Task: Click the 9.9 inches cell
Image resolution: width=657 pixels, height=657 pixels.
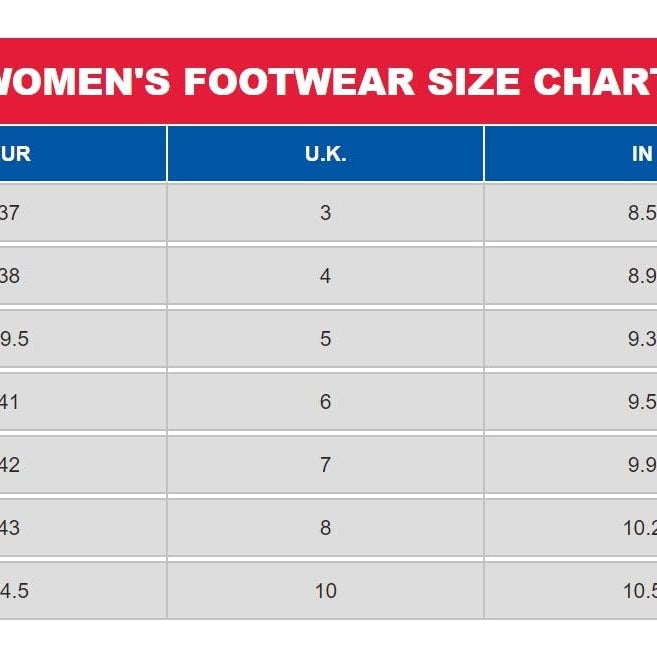Action: point(641,465)
